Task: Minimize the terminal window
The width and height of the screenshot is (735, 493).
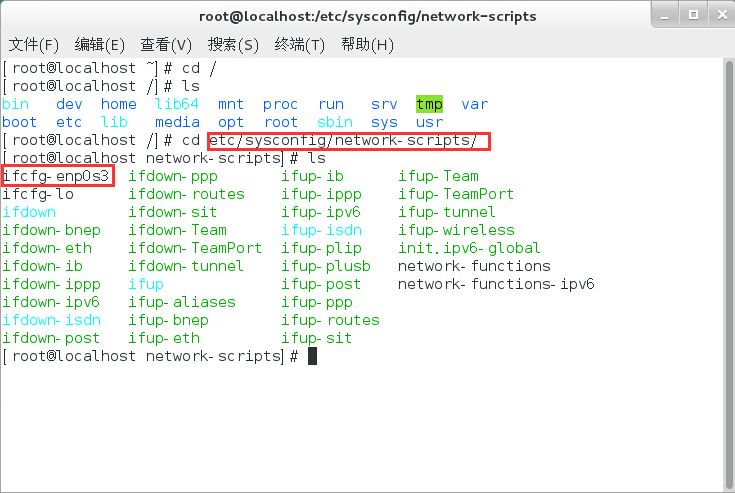Action: (664, 16)
